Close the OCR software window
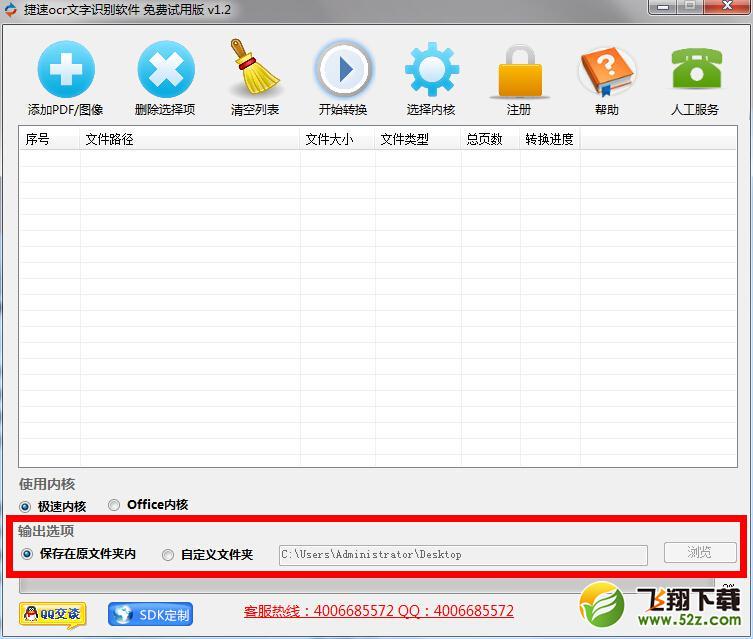 click(728, 6)
